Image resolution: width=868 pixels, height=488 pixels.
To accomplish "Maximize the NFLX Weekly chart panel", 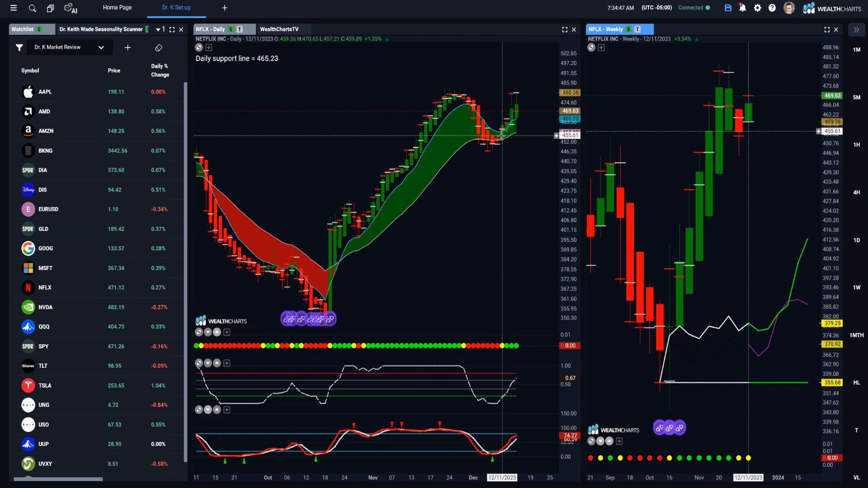I will (x=827, y=29).
